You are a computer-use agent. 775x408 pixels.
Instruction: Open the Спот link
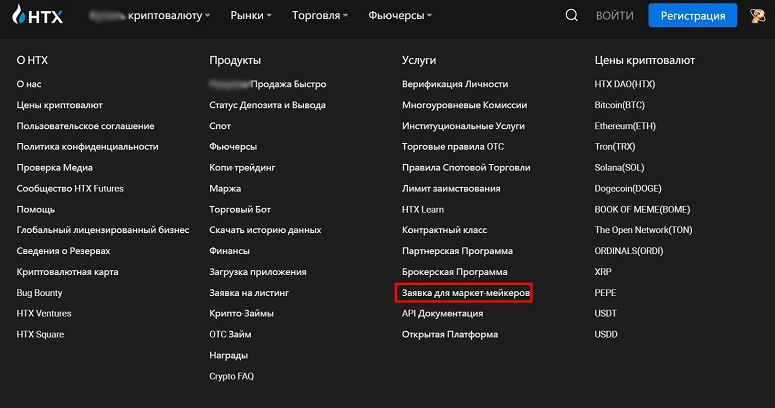point(220,126)
